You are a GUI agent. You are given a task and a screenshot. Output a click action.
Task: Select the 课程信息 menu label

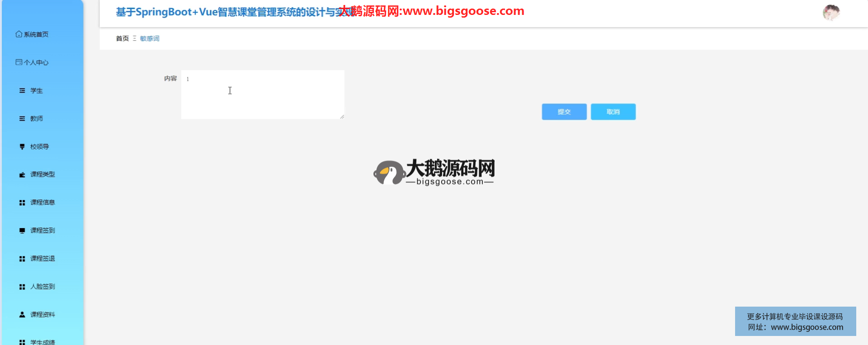click(x=42, y=203)
